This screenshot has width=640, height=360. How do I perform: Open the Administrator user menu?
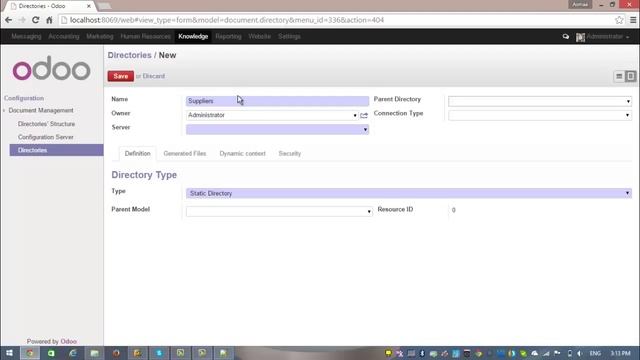coord(603,37)
